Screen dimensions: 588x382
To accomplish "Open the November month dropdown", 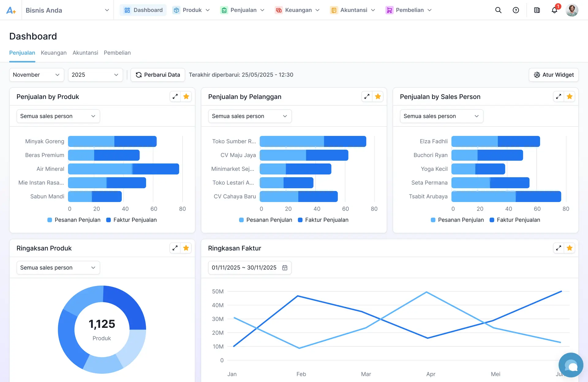I will click(x=36, y=75).
